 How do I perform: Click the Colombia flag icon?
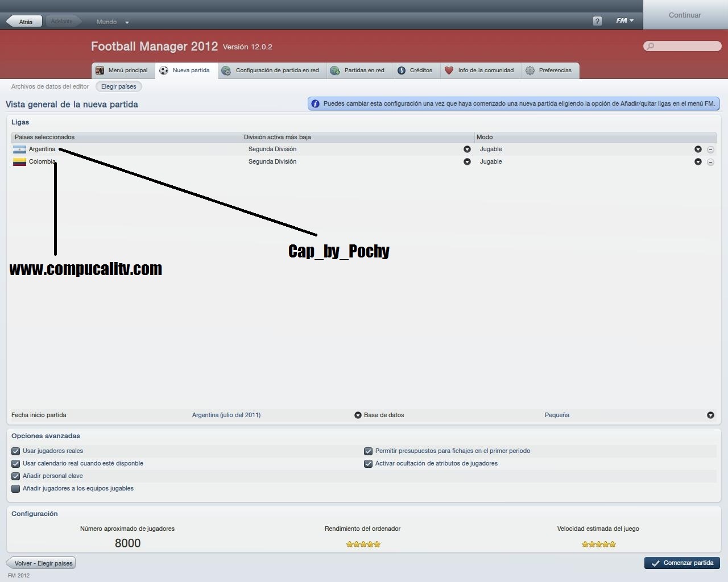tap(19, 161)
